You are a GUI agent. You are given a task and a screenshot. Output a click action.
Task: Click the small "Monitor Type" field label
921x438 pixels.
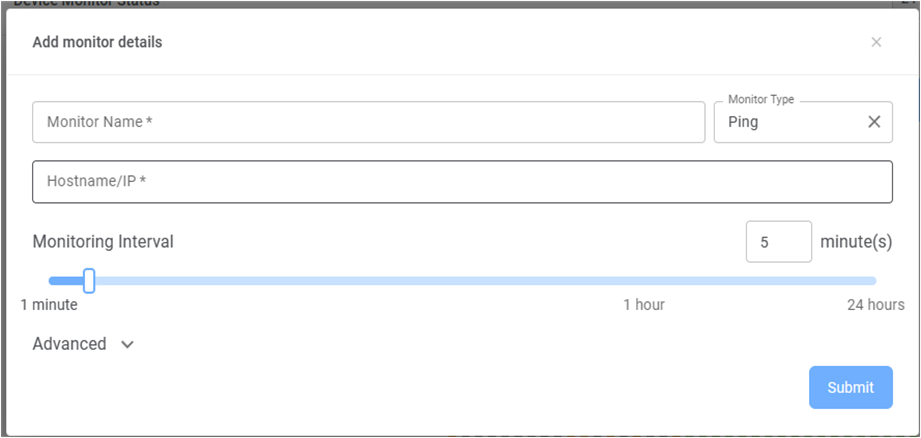click(x=760, y=101)
